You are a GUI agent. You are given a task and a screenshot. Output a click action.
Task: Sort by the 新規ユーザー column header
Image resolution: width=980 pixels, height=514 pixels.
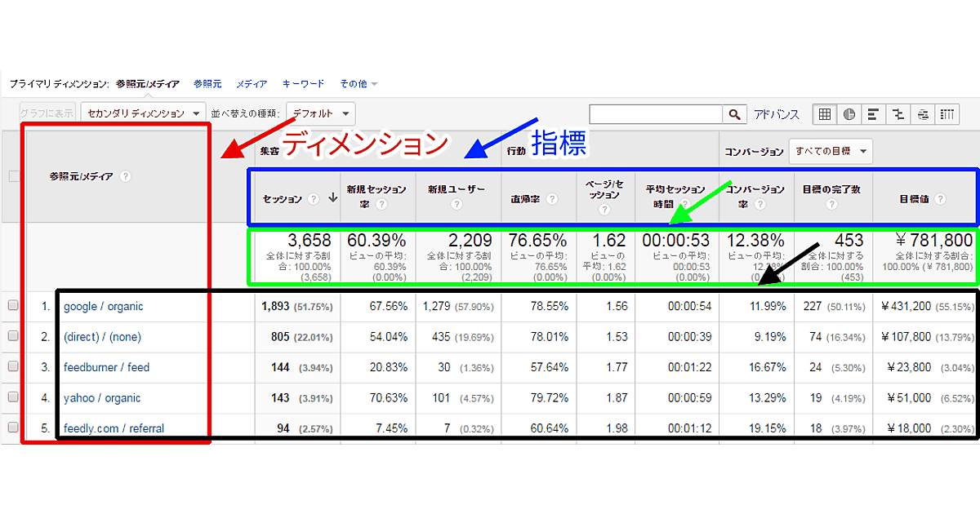tap(457, 189)
